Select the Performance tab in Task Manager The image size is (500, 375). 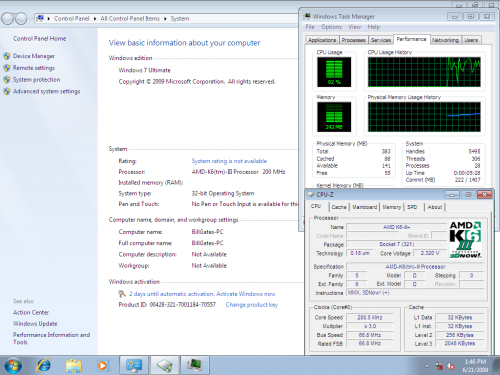[411, 39]
